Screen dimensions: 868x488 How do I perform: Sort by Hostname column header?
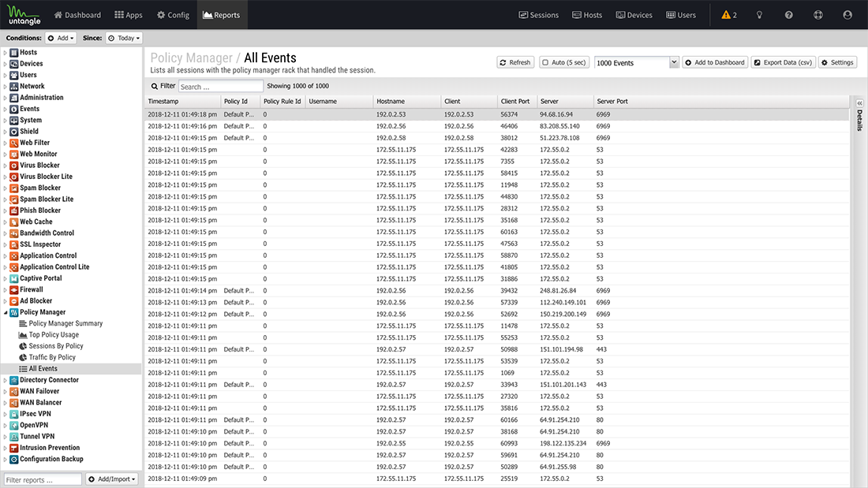406,101
